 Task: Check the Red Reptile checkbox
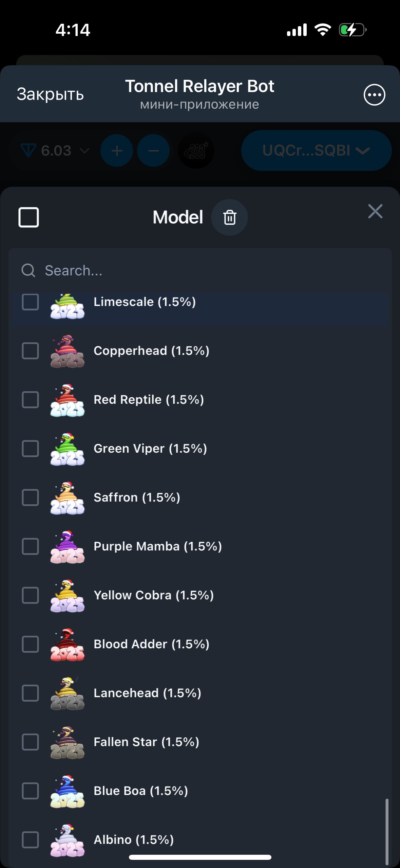pos(30,400)
